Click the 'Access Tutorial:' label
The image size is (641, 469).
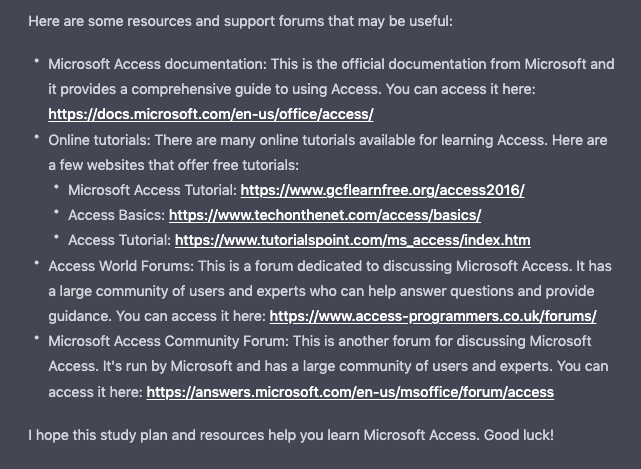pos(119,240)
